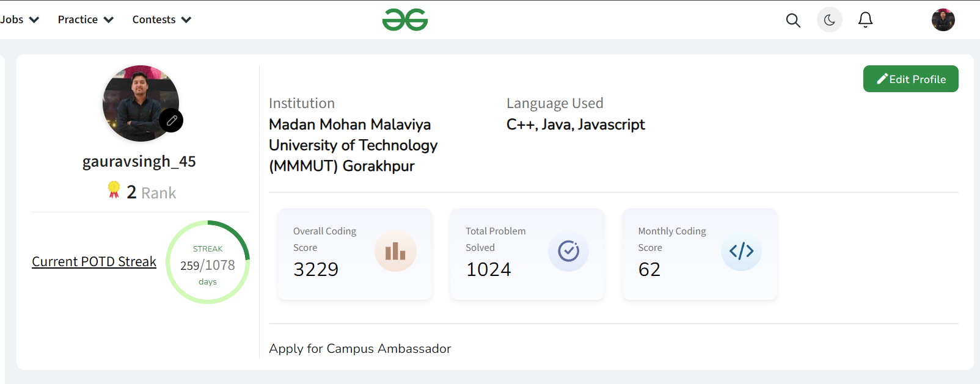Click the large profile photo

point(141,103)
